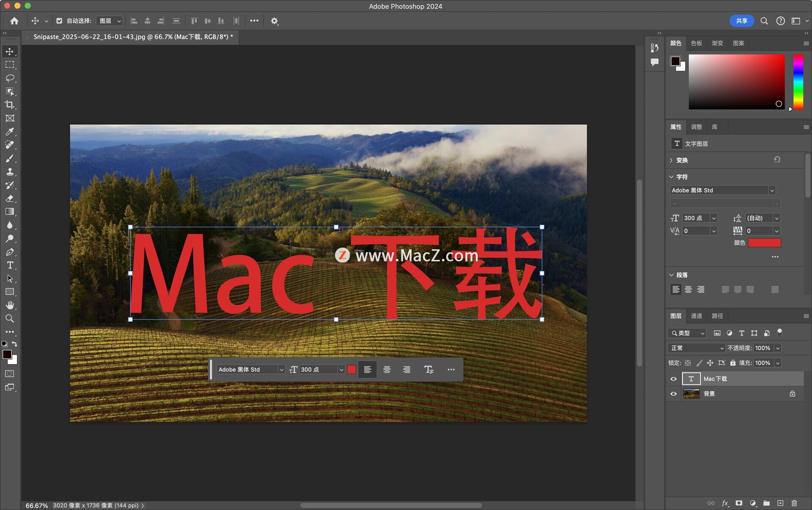
Task: Select the Gradient tool
Action: point(10,212)
